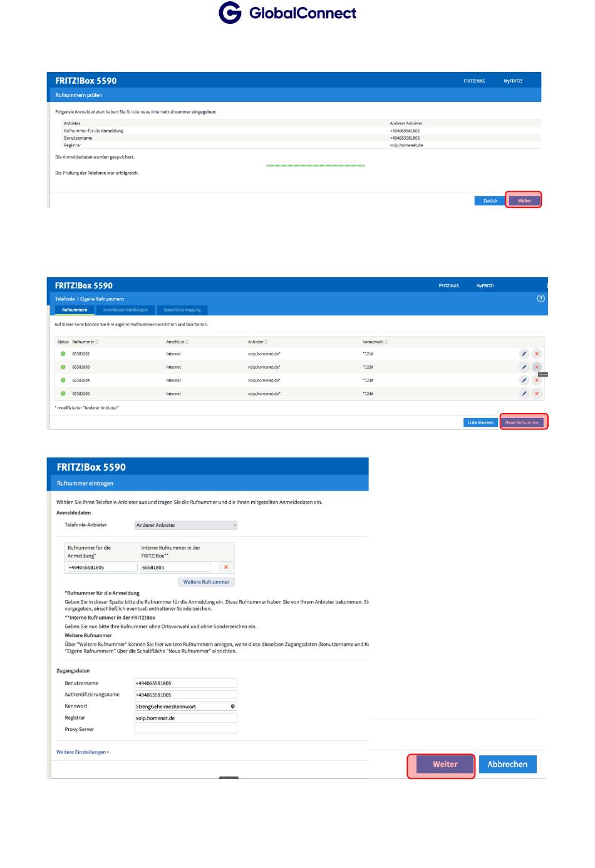
Task: Click voip.homenet.de* in the 65581805 row
Action: click(264, 394)
